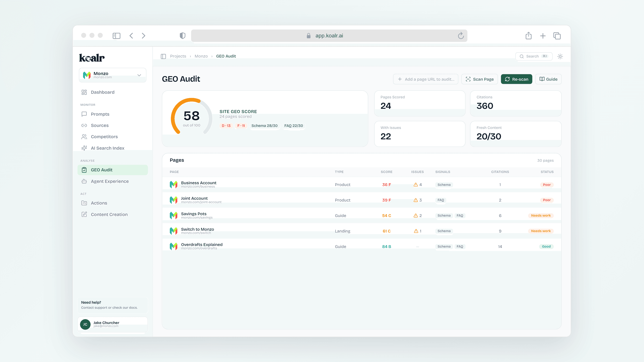Click the Projects breadcrumb link
Viewport: 644px width, 362px height.
coord(178,56)
